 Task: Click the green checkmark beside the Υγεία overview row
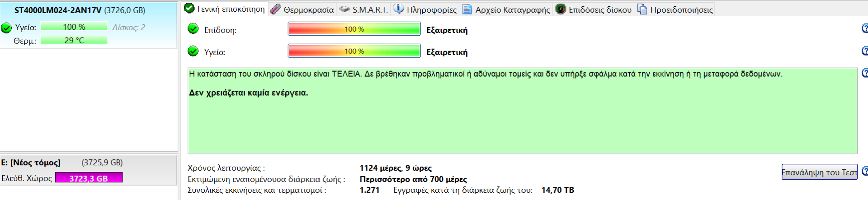[x=193, y=51]
